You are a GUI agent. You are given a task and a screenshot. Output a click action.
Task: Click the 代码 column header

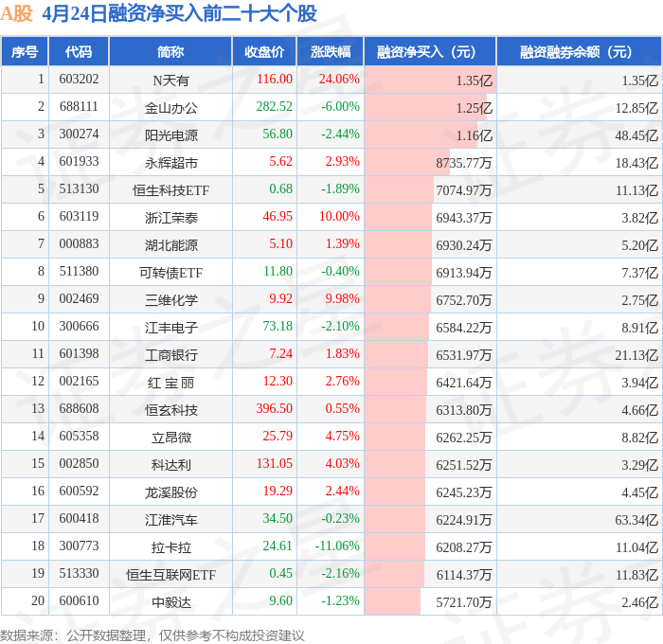(x=79, y=52)
